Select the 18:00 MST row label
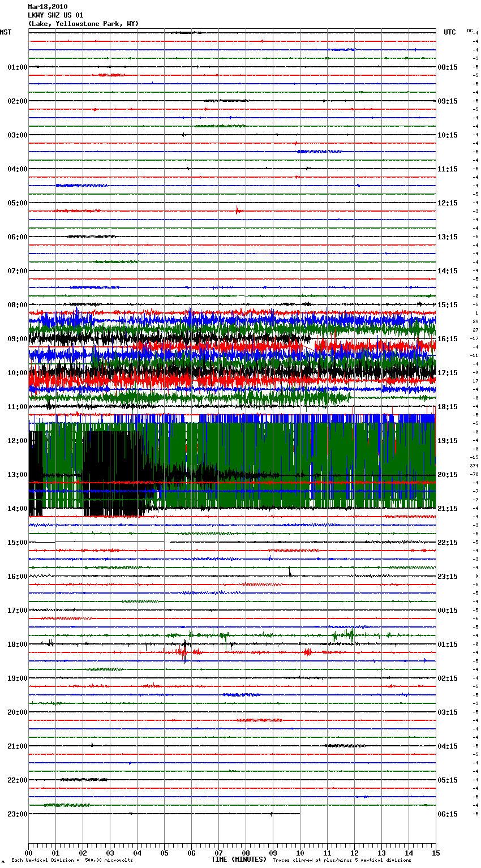Screen dimensions: 481x868 pos(18,644)
